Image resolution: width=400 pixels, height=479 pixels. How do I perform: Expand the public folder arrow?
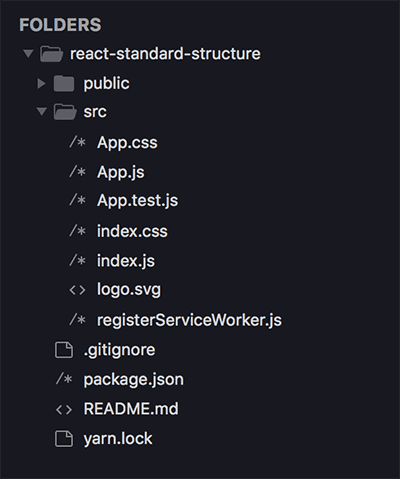pyautogui.click(x=41, y=83)
